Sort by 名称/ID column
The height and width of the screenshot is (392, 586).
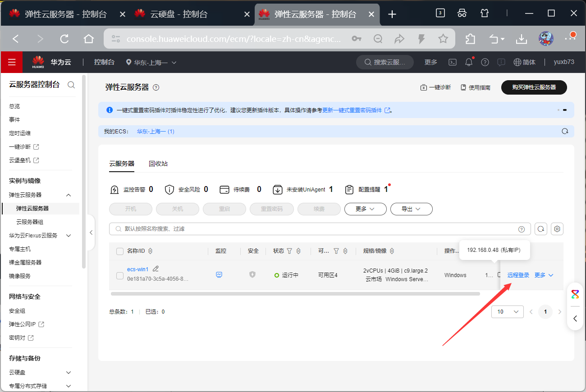(150, 251)
